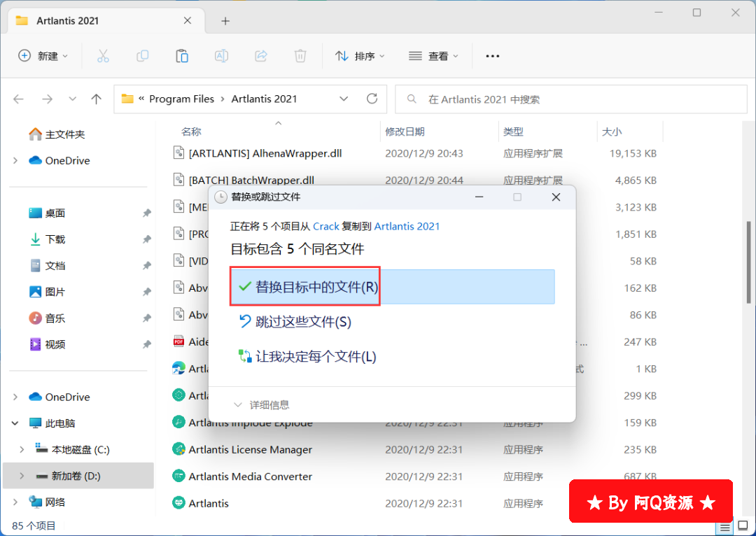
Task: Open Home (主文件夹) in sidebar
Action: coord(57,134)
